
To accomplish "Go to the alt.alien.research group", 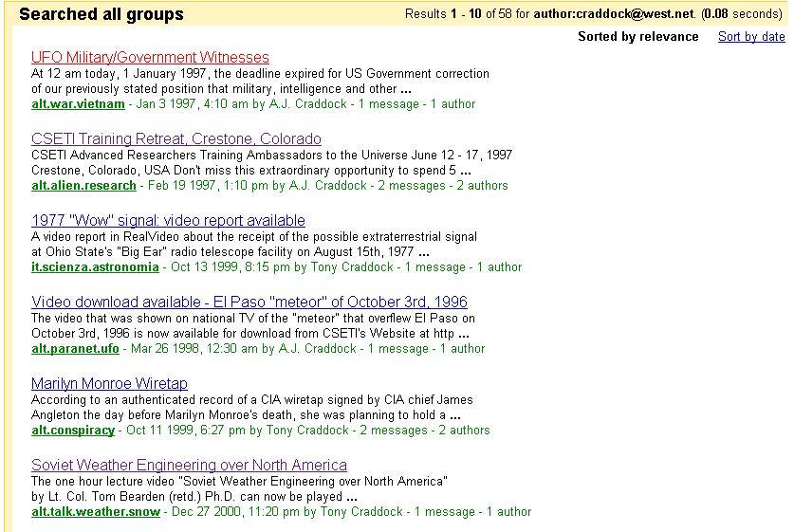I will (83, 185).
